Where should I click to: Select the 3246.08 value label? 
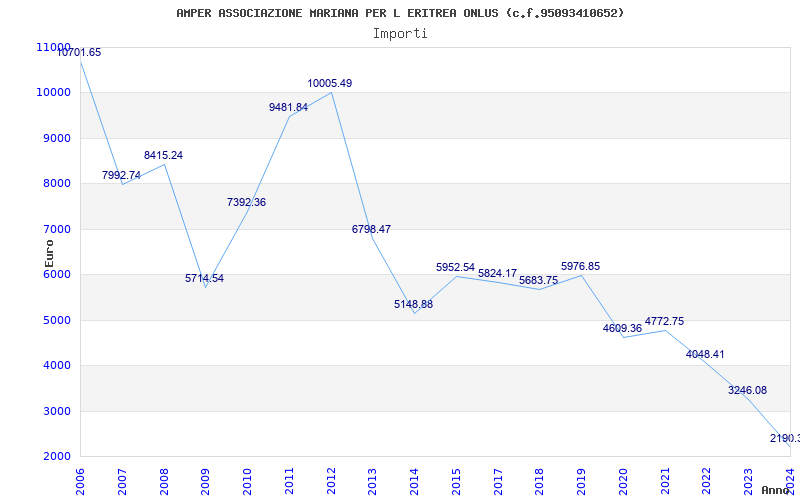(747, 390)
